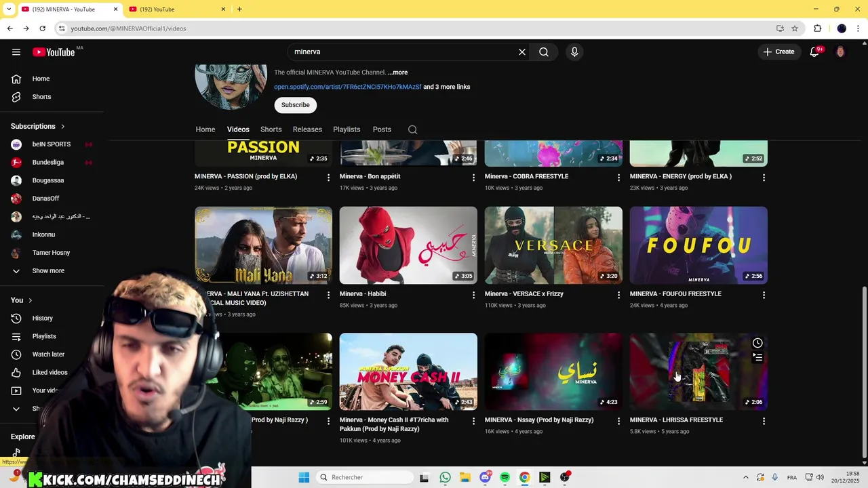This screenshot has width=868, height=488.
Task: Start voice search with microphone icon
Action: click(574, 52)
